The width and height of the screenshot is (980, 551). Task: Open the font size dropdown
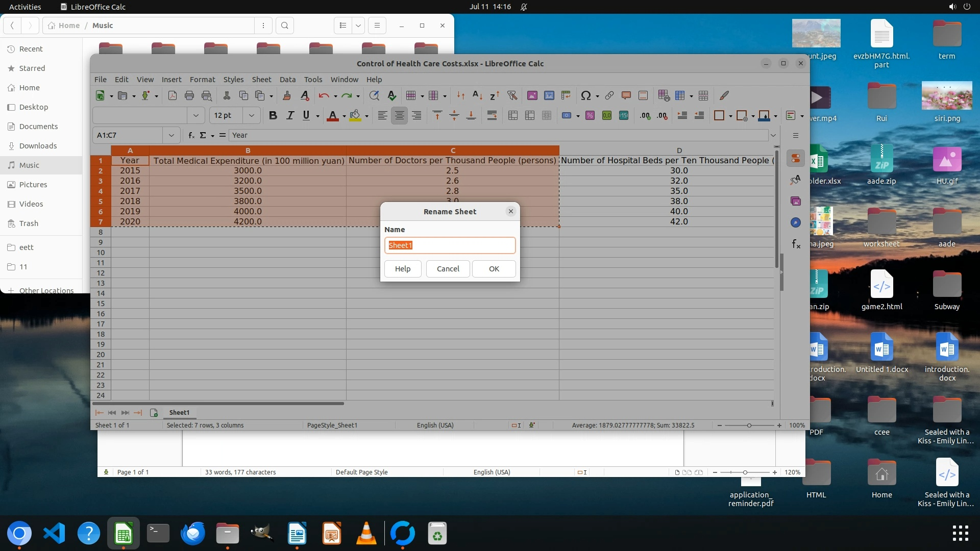(x=251, y=115)
